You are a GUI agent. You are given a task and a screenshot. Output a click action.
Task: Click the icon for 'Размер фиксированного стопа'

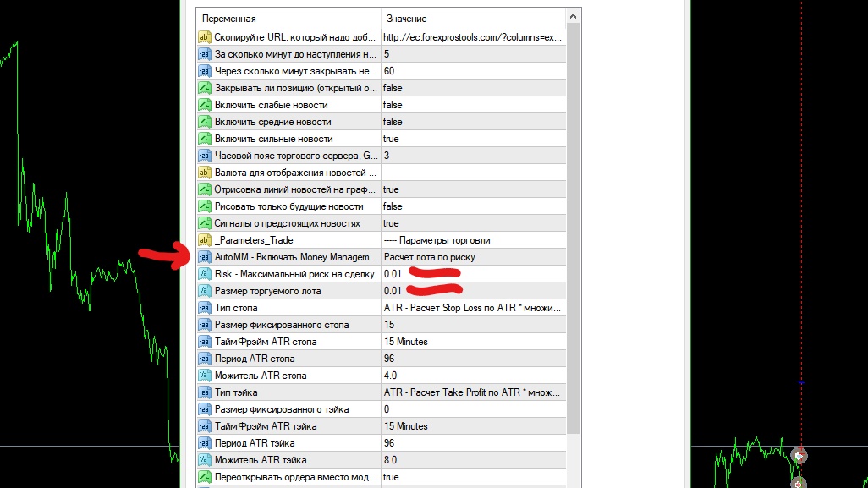pos(204,325)
